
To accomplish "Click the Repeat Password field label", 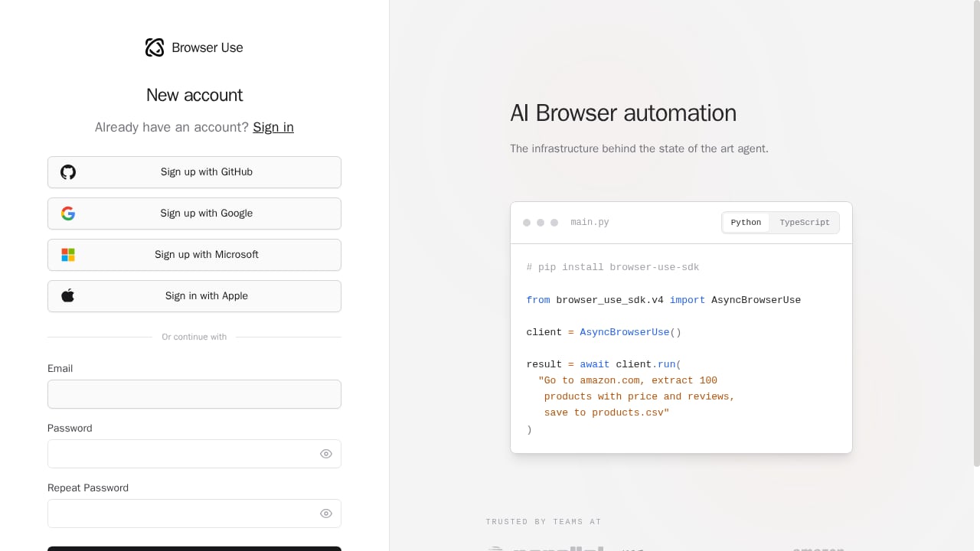I will click(x=88, y=488).
